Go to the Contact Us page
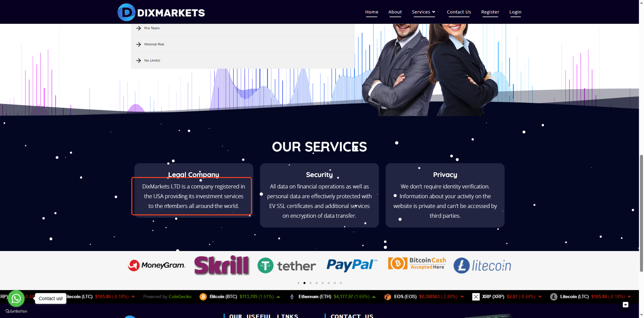Screen dimensions: 644x318 (x=459, y=12)
